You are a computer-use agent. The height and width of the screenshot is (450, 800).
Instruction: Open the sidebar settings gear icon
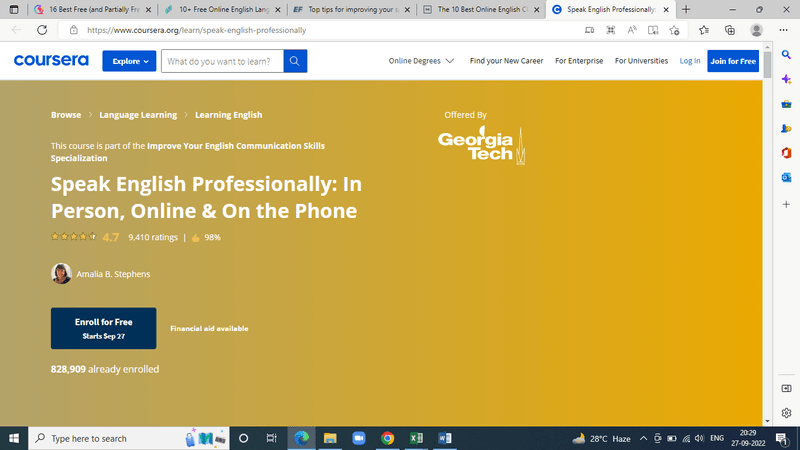(786, 413)
